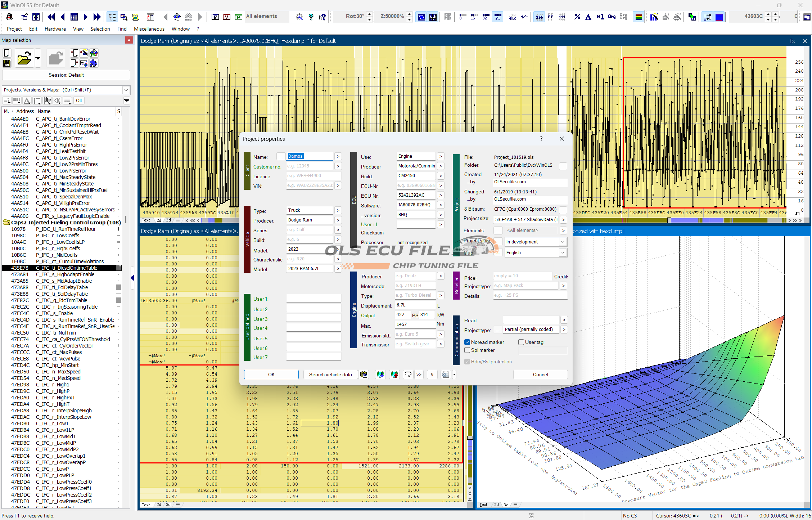Jump to next map with double-right arrow
Viewport: 812px width, 520px height.
[97, 17]
